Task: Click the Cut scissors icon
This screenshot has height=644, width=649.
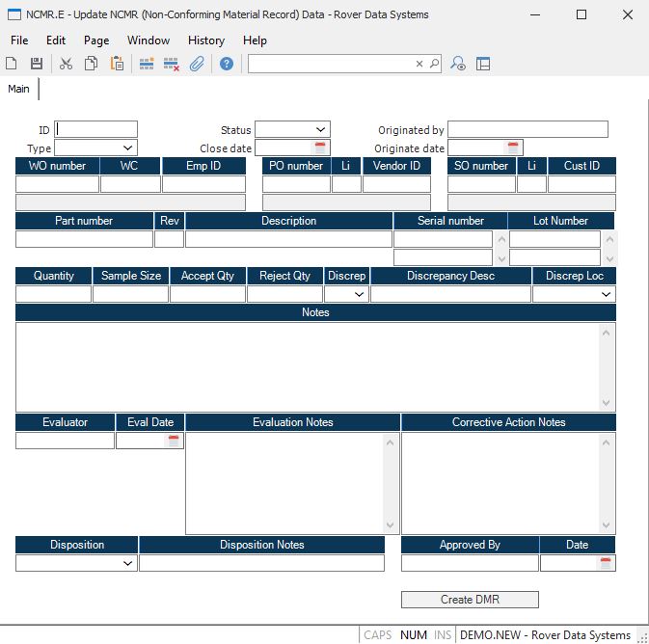Action: tap(67, 64)
